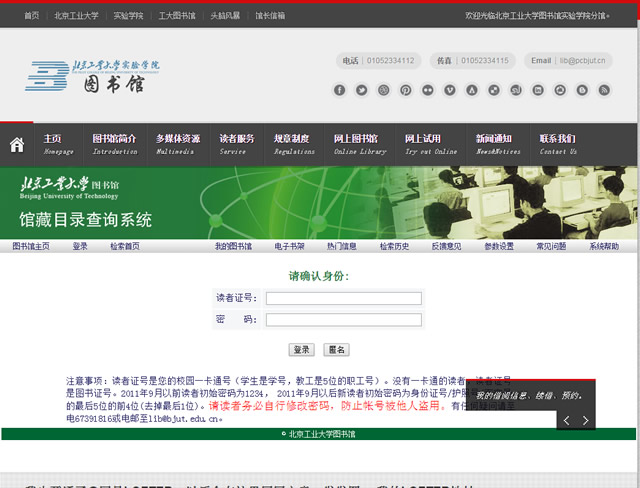Click the Email lib@pcbjut.cn pill
The image size is (640, 488).
[568, 61]
